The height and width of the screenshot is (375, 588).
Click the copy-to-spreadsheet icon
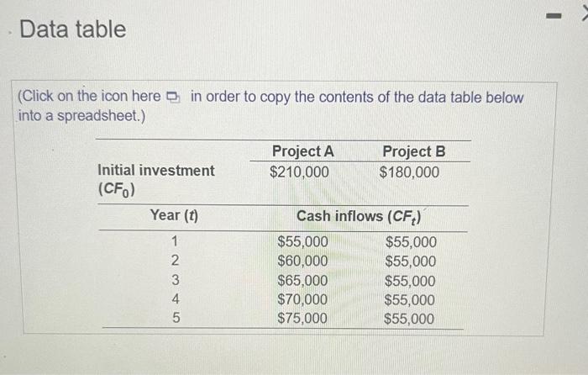173,98
